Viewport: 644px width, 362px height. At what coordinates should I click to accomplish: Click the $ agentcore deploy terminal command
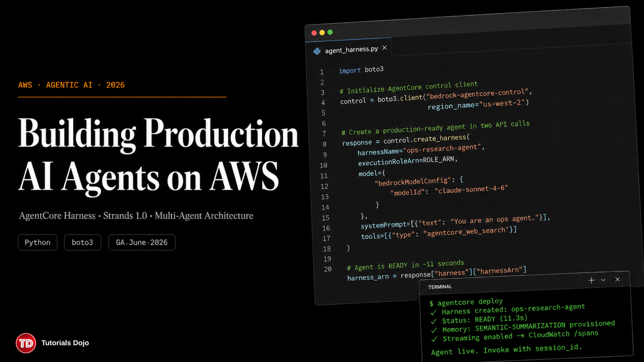466,302
